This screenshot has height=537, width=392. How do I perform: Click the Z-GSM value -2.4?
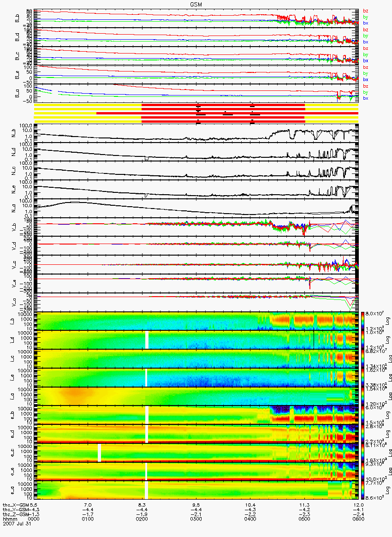[x=358, y=514]
